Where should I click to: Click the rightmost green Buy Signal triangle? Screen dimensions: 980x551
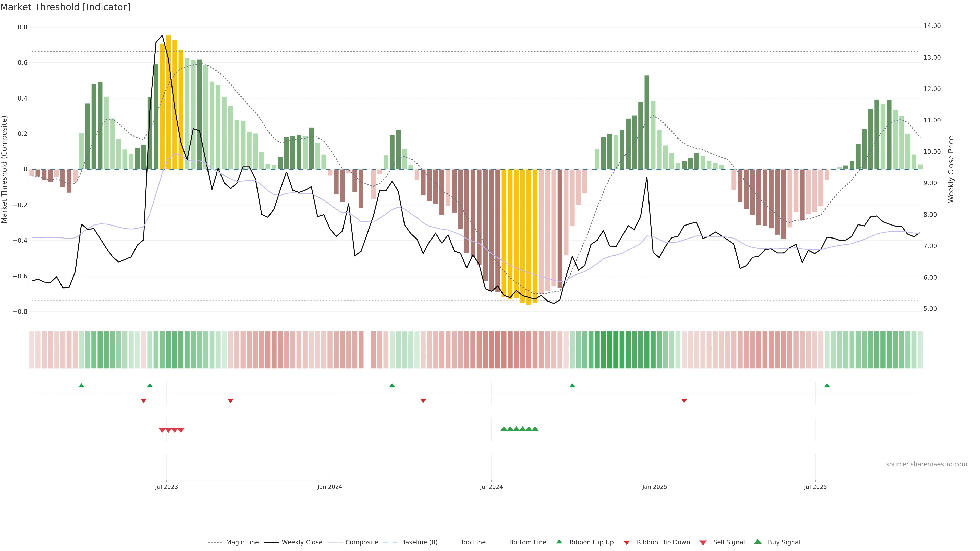535,429
